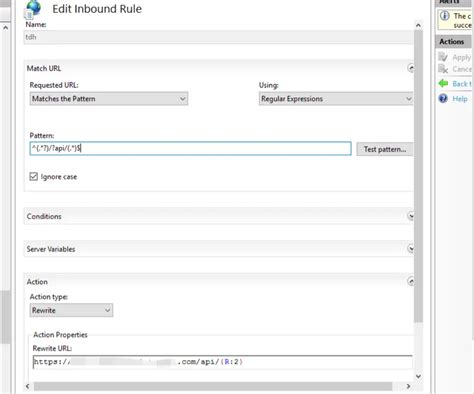
Task: Toggle the Ignore case checkbox
Action: tap(34, 176)
